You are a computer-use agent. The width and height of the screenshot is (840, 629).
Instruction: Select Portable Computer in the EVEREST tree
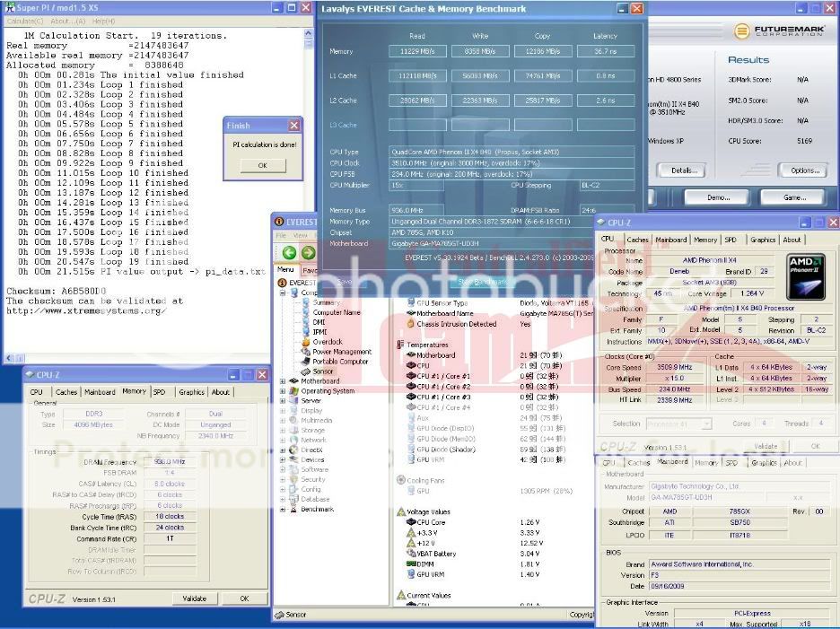pyautogui.click(x=340, y=362)
